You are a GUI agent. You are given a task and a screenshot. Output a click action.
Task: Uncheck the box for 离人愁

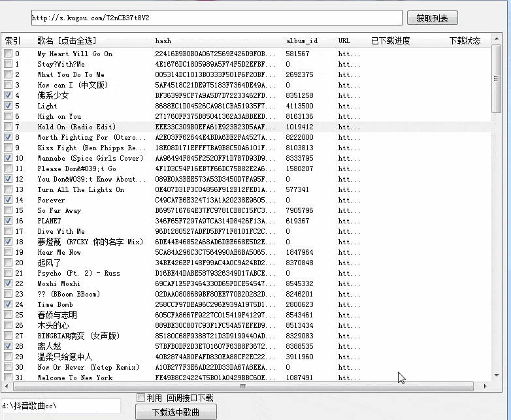pyautogui.click(x=8, y=346)
